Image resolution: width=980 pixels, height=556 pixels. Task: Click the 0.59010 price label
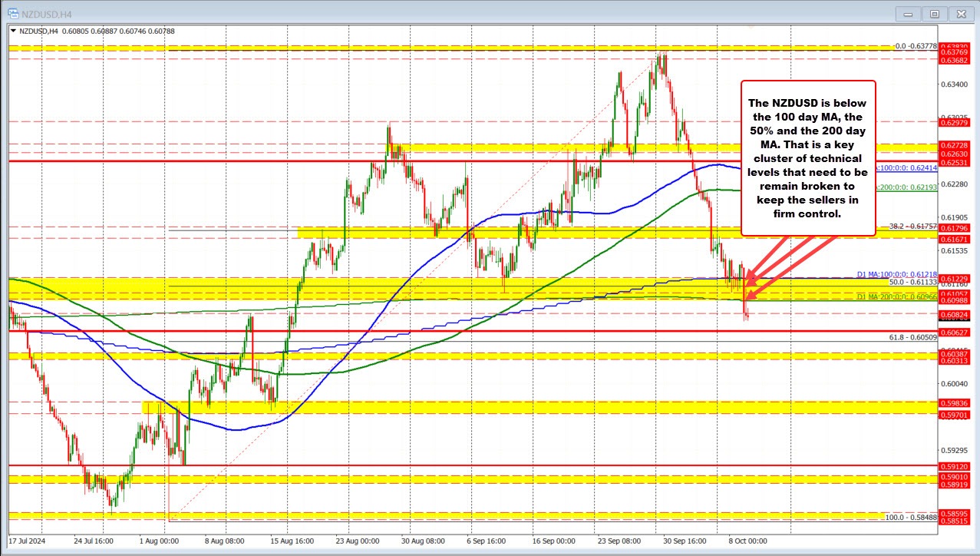click(954, 477)
